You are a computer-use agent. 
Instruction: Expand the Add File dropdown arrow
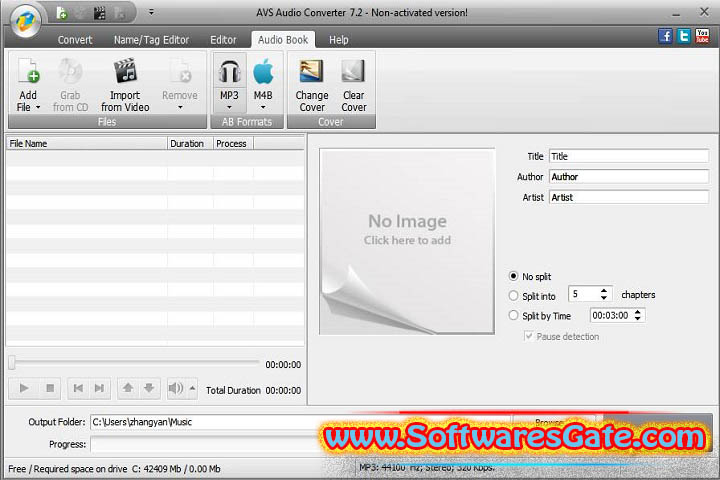38,107
